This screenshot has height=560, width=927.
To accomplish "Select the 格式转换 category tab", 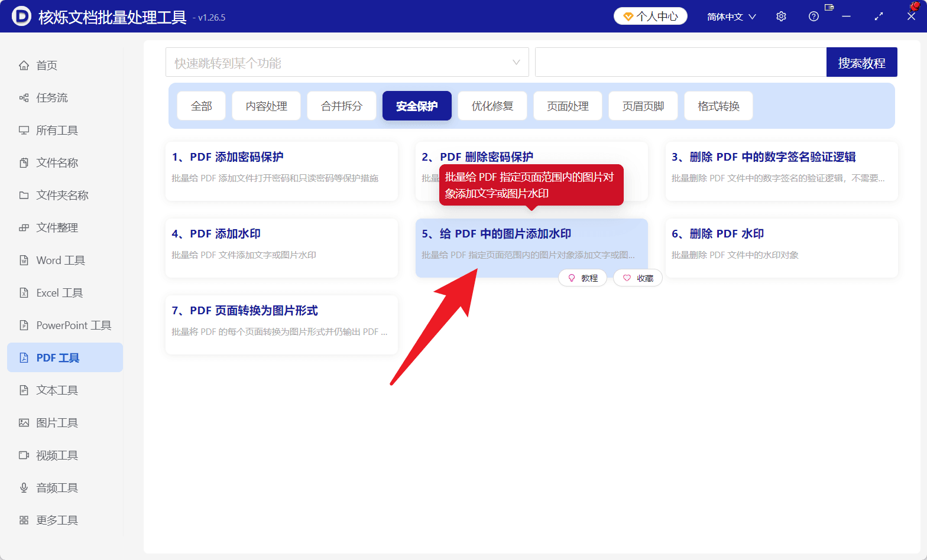I will pyautogui.click(x=718, y=106).
